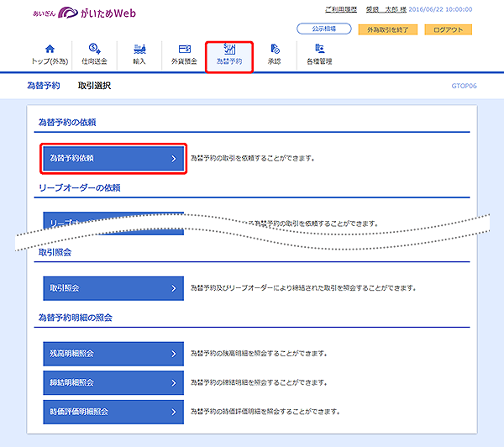504x447 pixels.
Task: Click the chevron arrow on 残高明細照会
Action: click(x=174, y=354)
